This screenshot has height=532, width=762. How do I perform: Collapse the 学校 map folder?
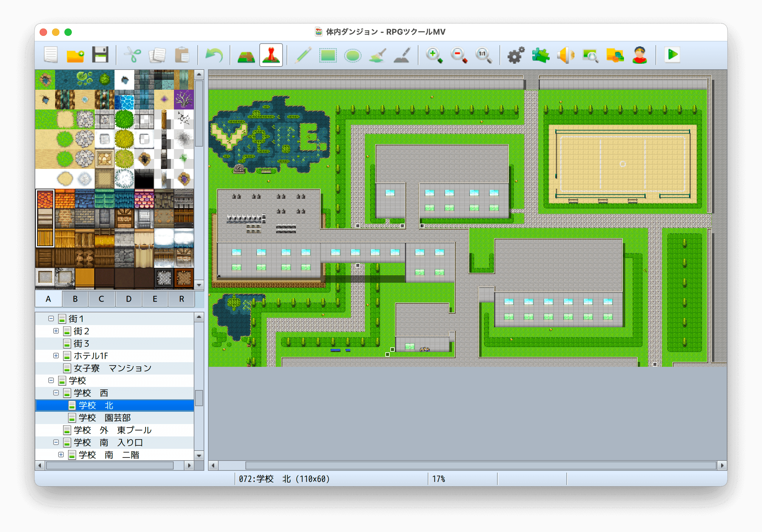pos(51,380)
